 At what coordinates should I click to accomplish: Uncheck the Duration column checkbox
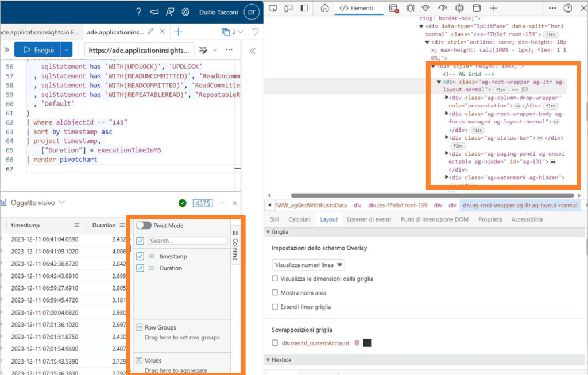pyautogui.click(x=140, y=268)
